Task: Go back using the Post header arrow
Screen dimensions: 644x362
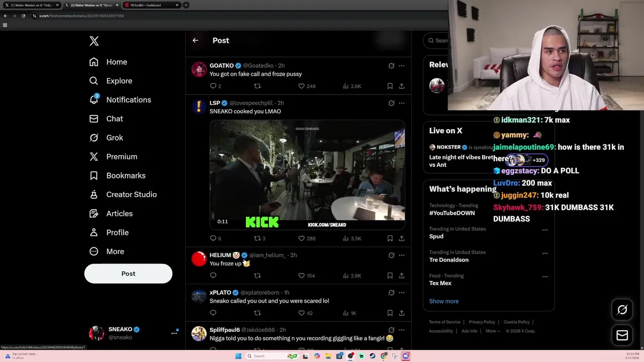Action: pos(195,40)
